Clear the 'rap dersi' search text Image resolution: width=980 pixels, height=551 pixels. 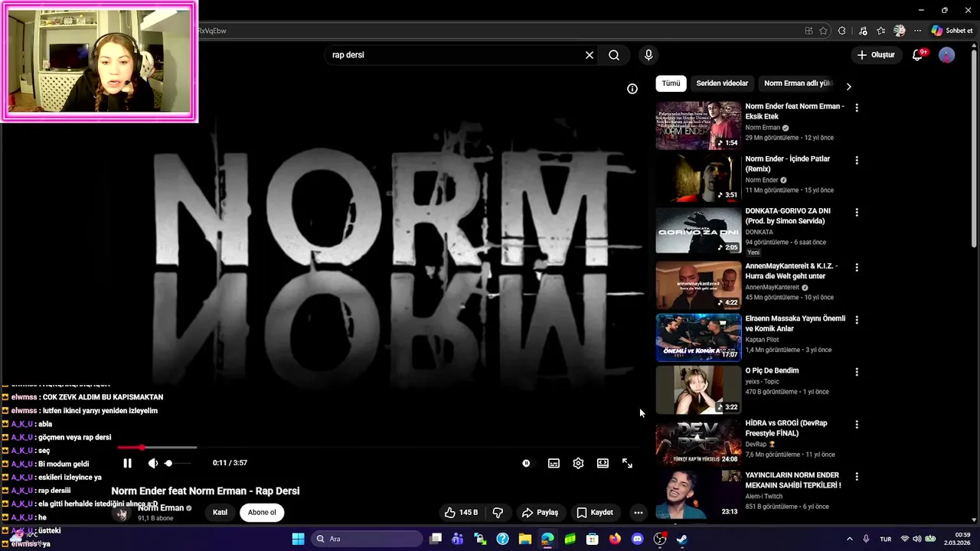(x=590, y=55)
